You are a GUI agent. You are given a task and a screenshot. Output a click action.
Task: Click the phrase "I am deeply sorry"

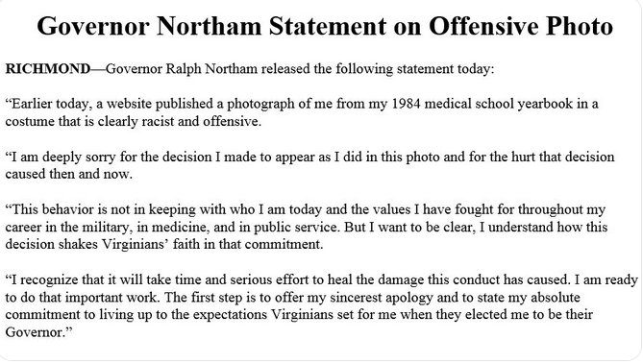click(x=62, y=157)
